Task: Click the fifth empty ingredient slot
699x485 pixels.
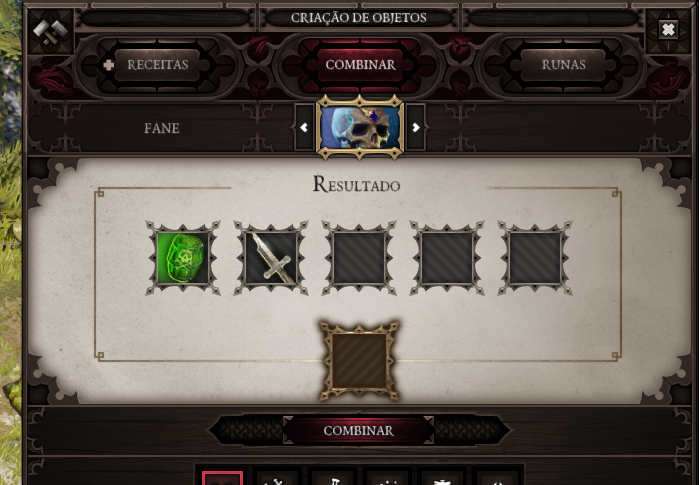Action: (535, 258)
